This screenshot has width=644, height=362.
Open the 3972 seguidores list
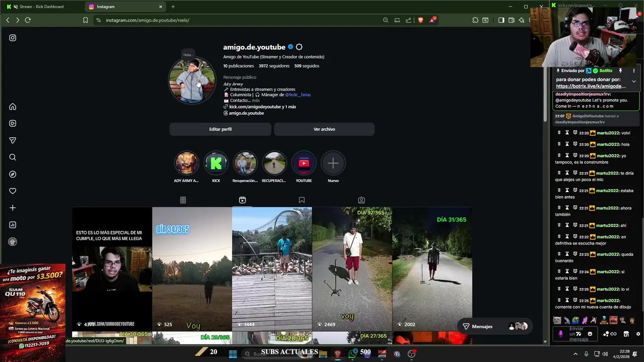pos(274,66)
